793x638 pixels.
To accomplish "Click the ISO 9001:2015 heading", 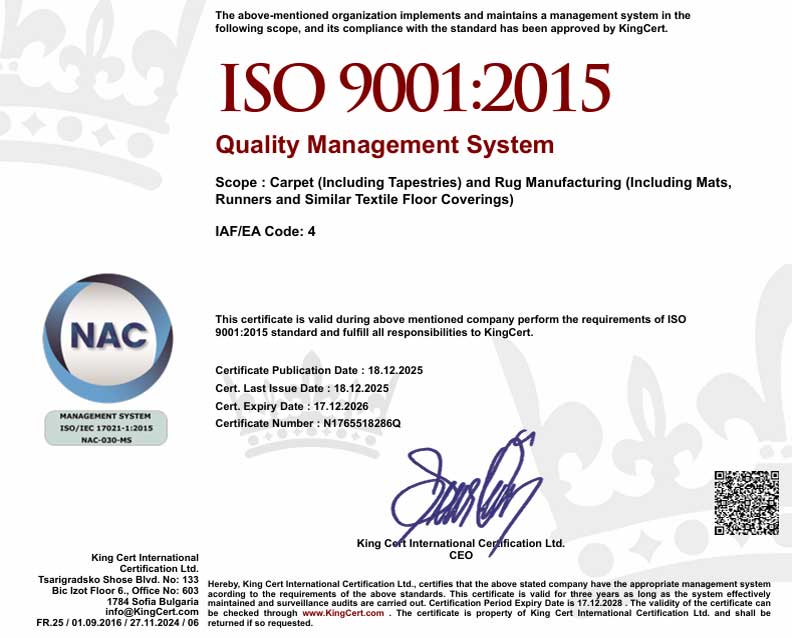I will [x=414, y=88].
